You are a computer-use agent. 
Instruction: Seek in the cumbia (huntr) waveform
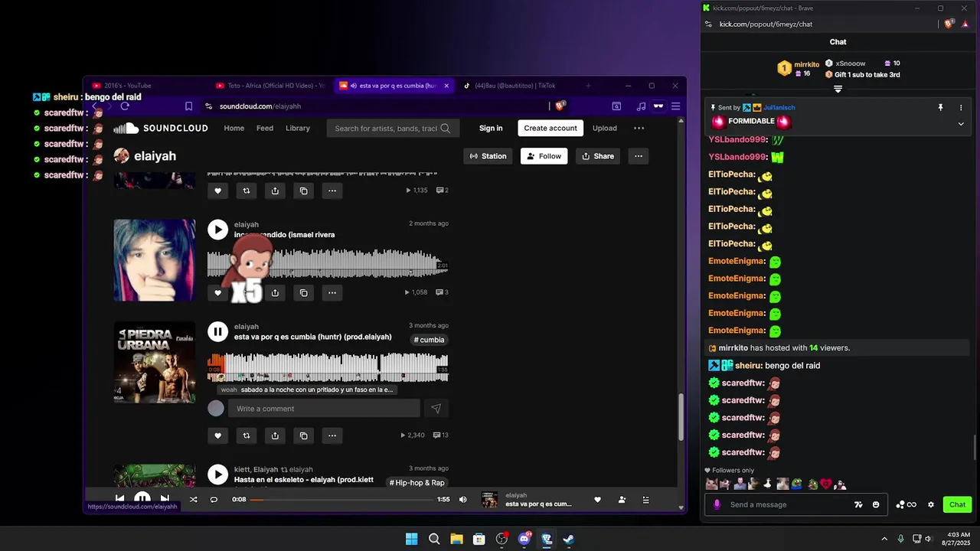pos(328,367)
